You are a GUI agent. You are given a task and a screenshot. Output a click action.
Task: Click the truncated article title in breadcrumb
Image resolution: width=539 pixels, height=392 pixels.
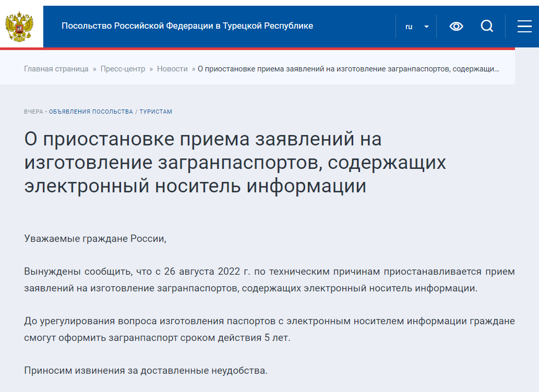click(348, 69)
